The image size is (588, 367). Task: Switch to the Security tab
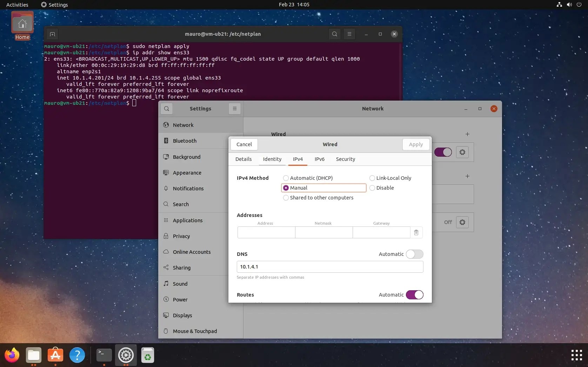pyautogui.click(x=345, y=159)
